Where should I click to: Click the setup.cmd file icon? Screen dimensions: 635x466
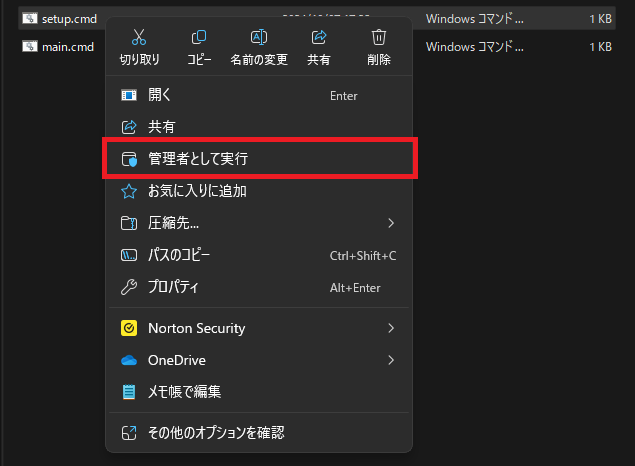coord(30,18)
